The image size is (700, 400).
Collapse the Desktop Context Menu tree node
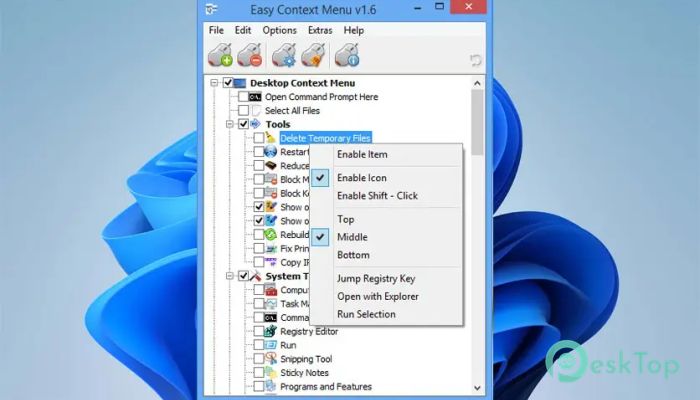214,83
